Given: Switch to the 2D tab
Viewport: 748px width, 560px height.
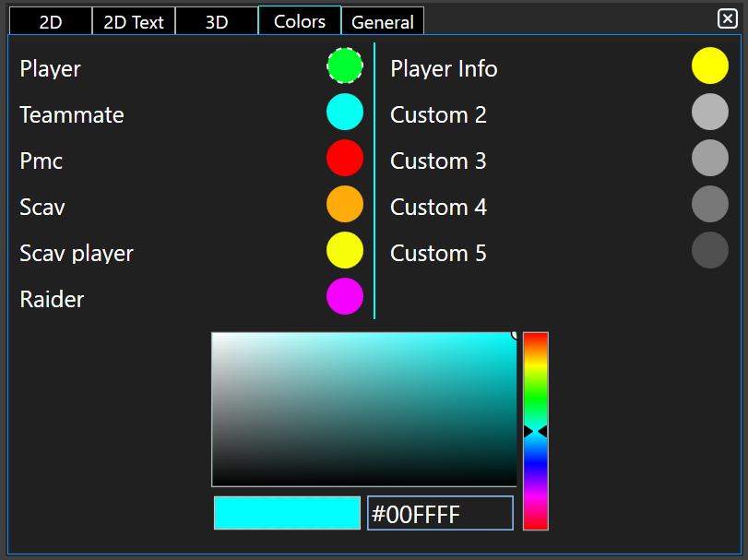Looking at the screenshot, I should [51, 22].
